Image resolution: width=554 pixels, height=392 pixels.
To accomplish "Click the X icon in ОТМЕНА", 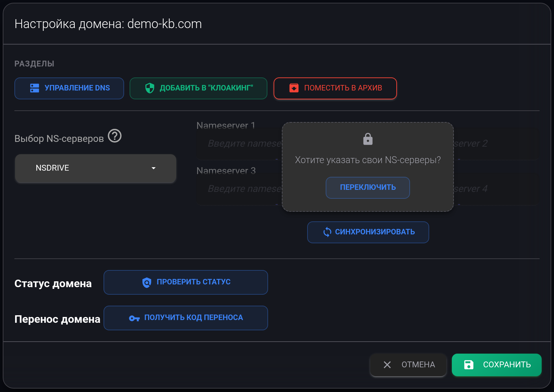I will [x=387, y=365].
